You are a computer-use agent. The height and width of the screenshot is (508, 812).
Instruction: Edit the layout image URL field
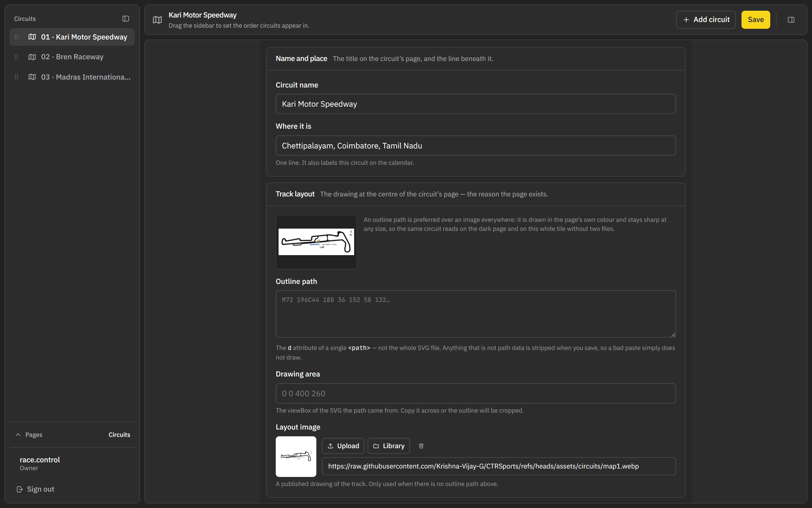tap(498, 466)
